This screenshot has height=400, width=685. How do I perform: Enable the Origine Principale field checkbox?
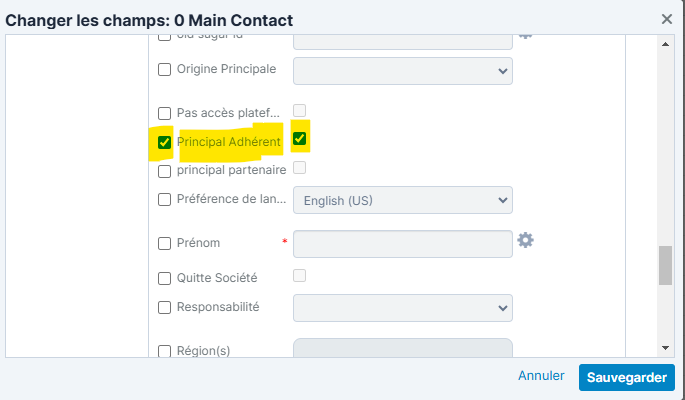165,70
